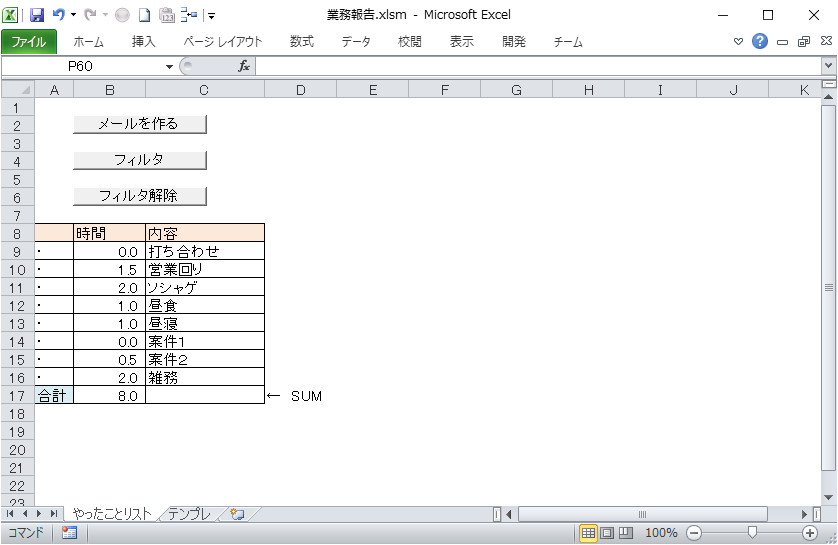
Task: Click the Select All corner triangle
Action: (x=18, y=90)
